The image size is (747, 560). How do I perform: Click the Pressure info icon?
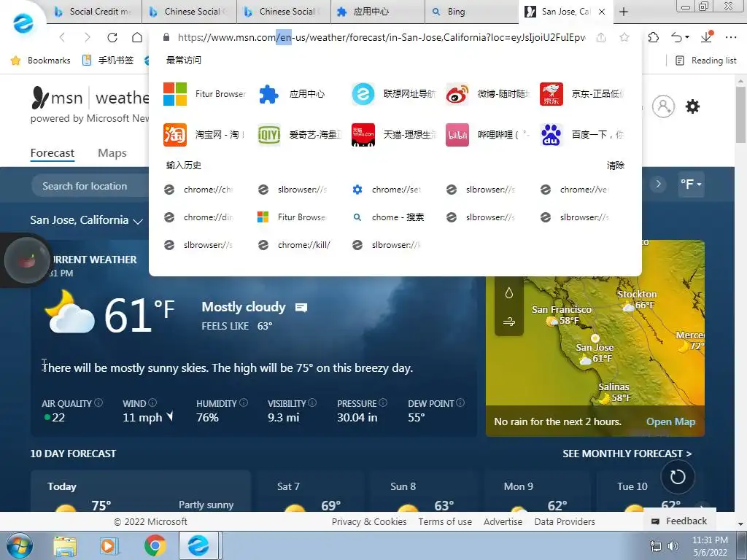tap(383, 402)
